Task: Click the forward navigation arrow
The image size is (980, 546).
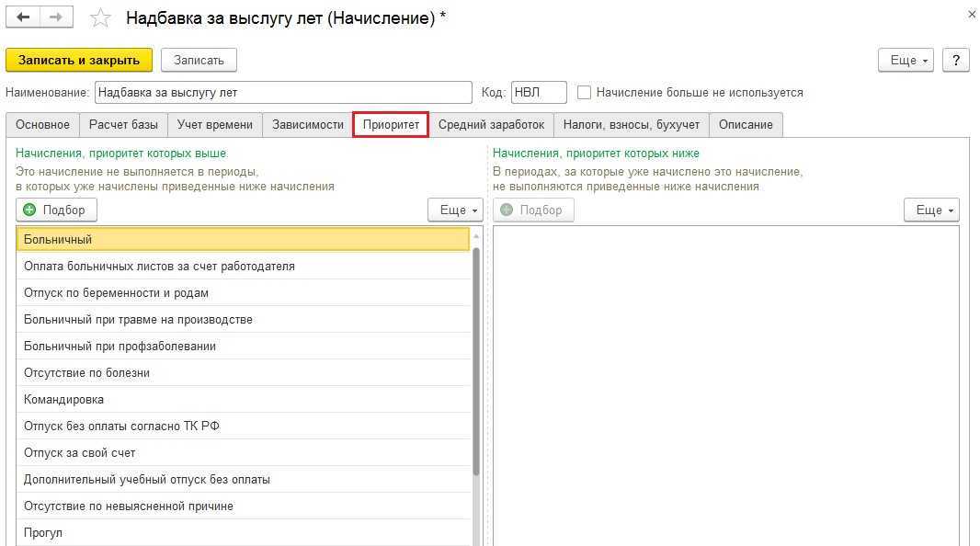Action: point(57,17)
